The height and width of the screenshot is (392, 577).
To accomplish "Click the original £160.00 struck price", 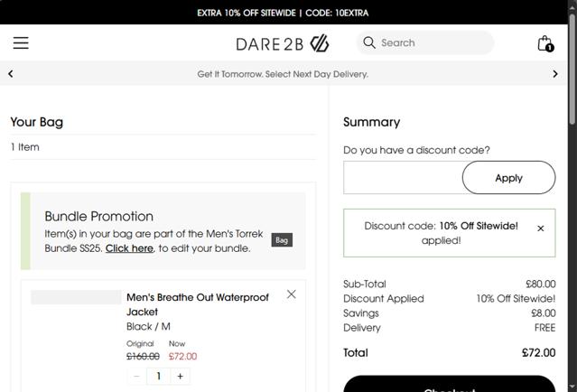I will pyautogui.click(x=143, y=356).
